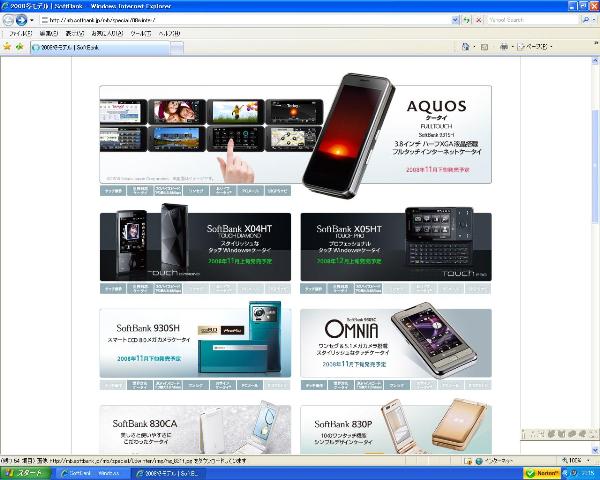
Task: Open the AQUOS ケータイ FULLTOUCH banner
Action: (295, 134)
